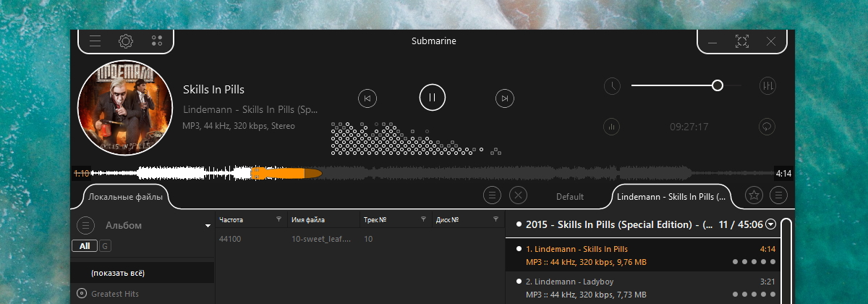Open filter on the Частота column

[279, 219]
